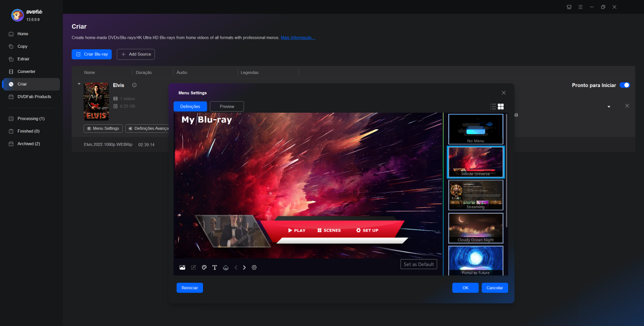
Task: Open Archived (2) task list
Action: point(31,144)
